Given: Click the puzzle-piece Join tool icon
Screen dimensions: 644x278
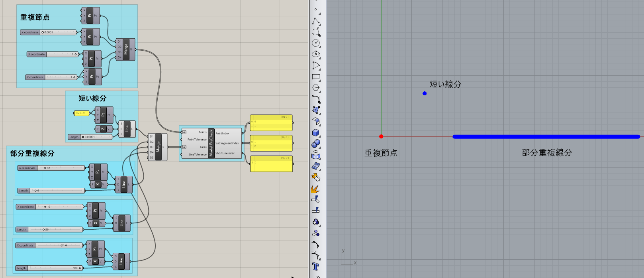Looking at the screenshot, I should coord(316,177).
